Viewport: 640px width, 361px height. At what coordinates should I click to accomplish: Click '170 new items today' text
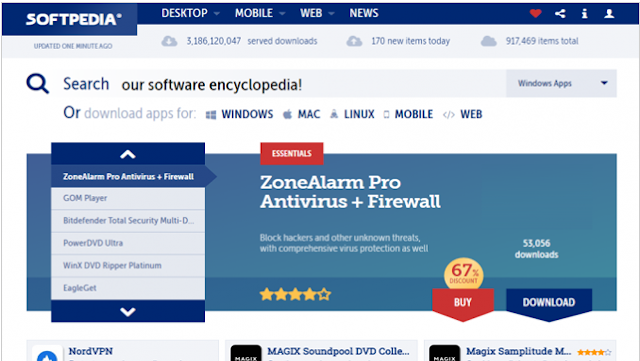pos(411,41)
